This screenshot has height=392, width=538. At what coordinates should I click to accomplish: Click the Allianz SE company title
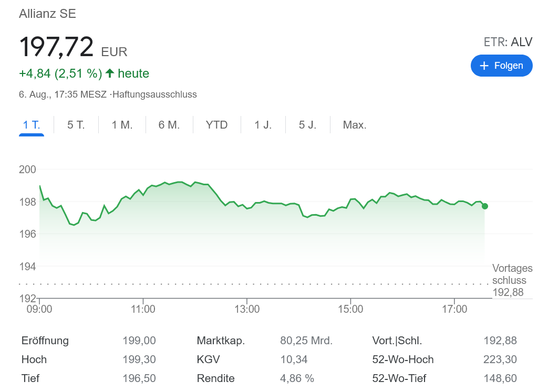tap(48, 14)
